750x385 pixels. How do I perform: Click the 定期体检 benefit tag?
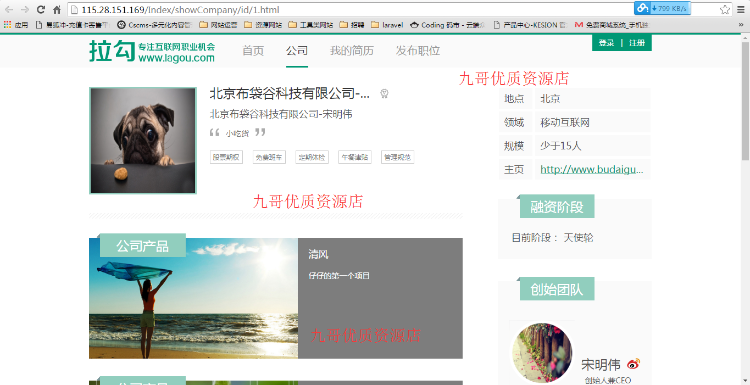pos(312,157)
